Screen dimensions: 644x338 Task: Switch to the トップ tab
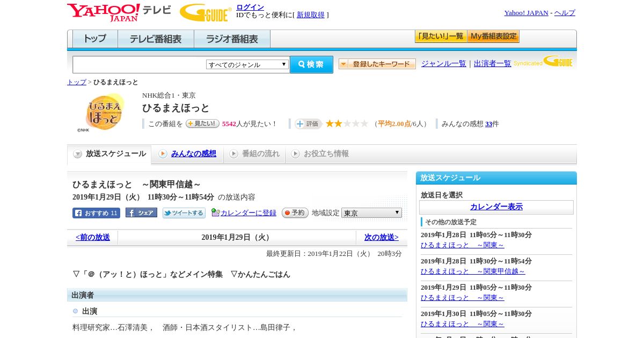[95, 39]
